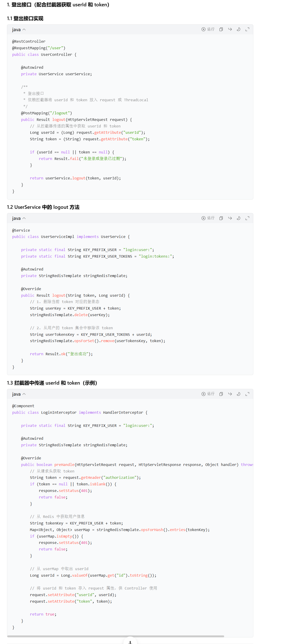Expand UserServiceImpl code block to fullscreen
Screen dimensions: 301x644
[x=247, y=218]
